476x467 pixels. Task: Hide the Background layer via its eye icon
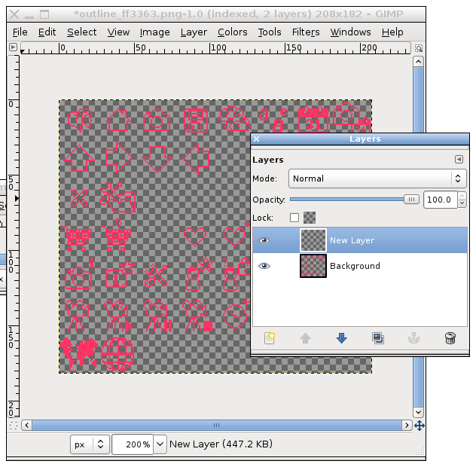pos(264,266)
